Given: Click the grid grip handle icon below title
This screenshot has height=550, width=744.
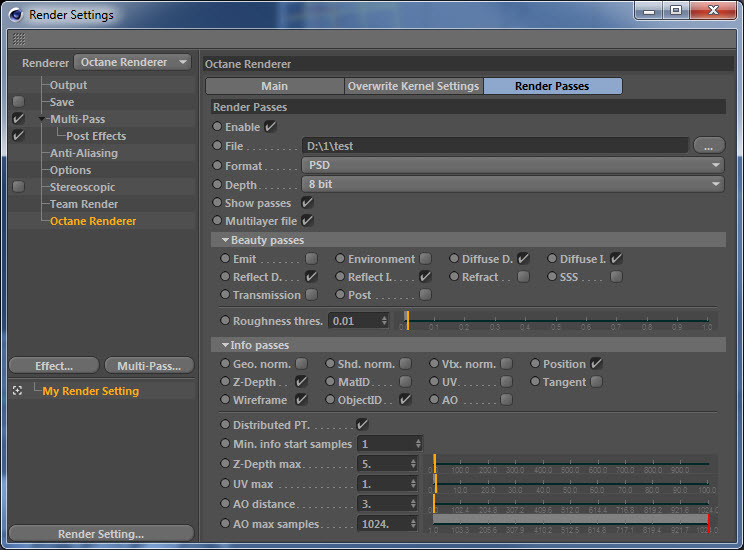Looking at the screenshot, I should tap(19, 39).
